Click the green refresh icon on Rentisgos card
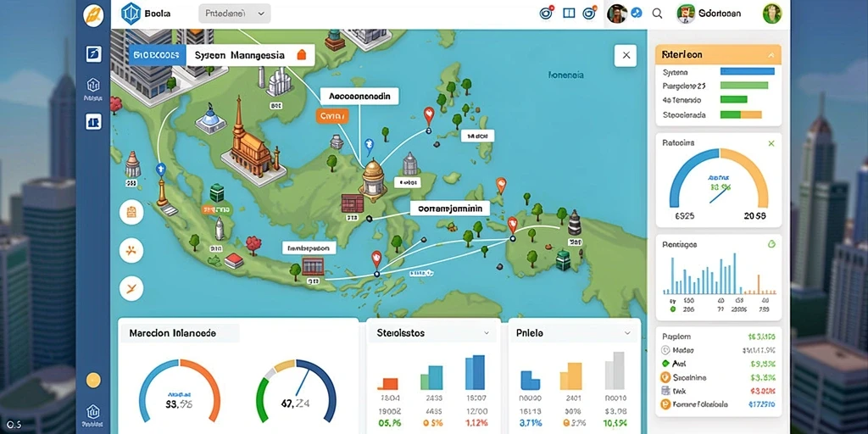This screenshot has height=434, width=868. [771, 244]
